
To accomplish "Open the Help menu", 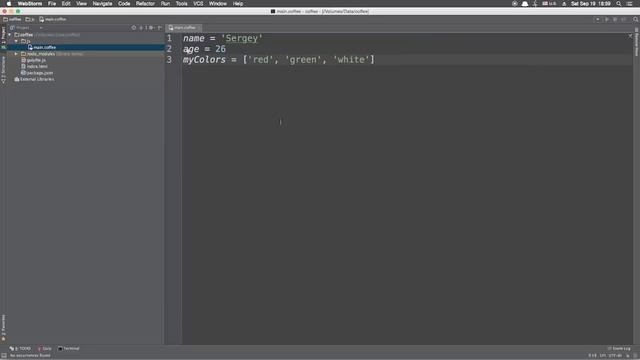I will pyautogui.click(x=238, y=4).
